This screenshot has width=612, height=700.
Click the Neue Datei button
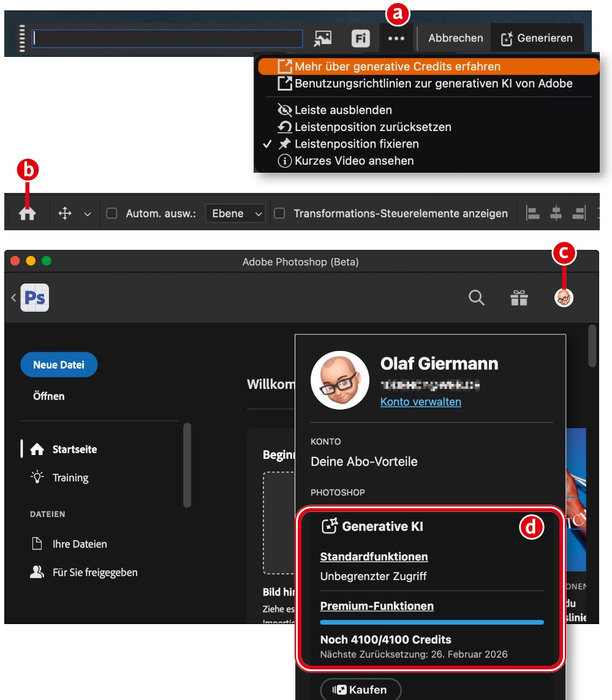click(x=59, y=365)
